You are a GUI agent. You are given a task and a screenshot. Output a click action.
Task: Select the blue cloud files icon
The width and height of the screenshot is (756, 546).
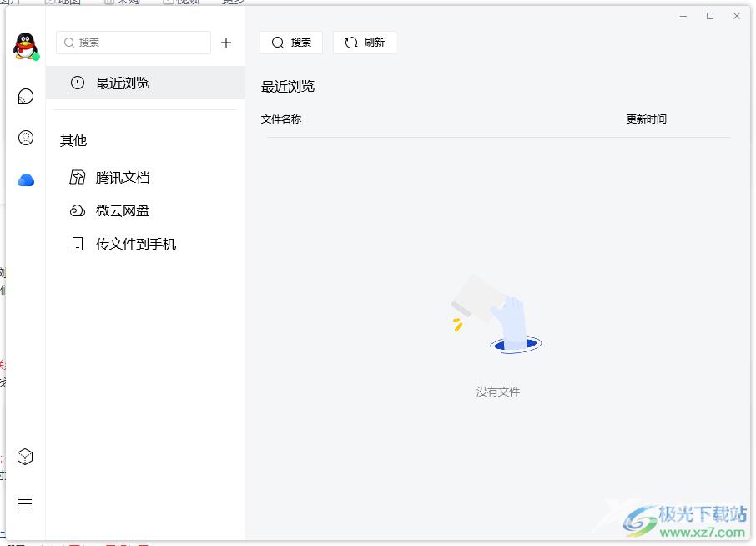[26, 179]
